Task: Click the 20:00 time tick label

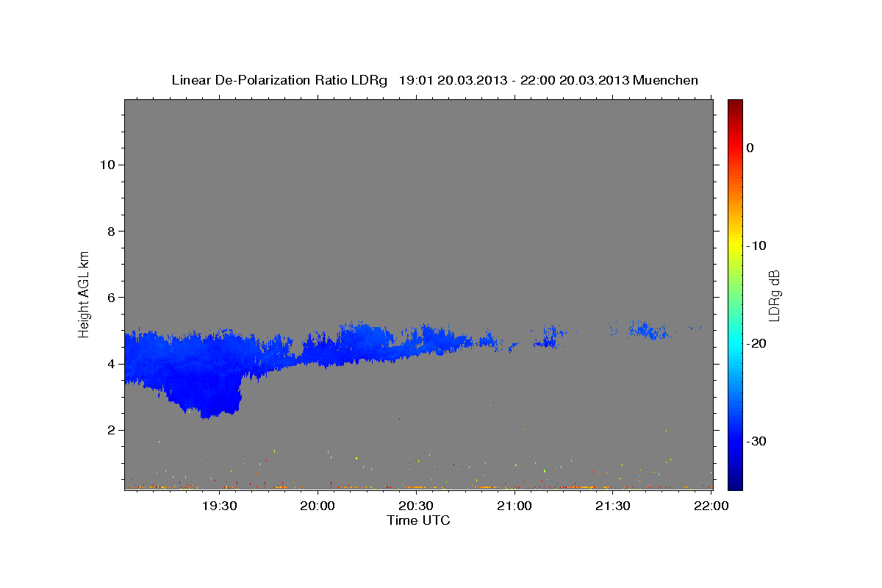Action: [x=318, y=506]
